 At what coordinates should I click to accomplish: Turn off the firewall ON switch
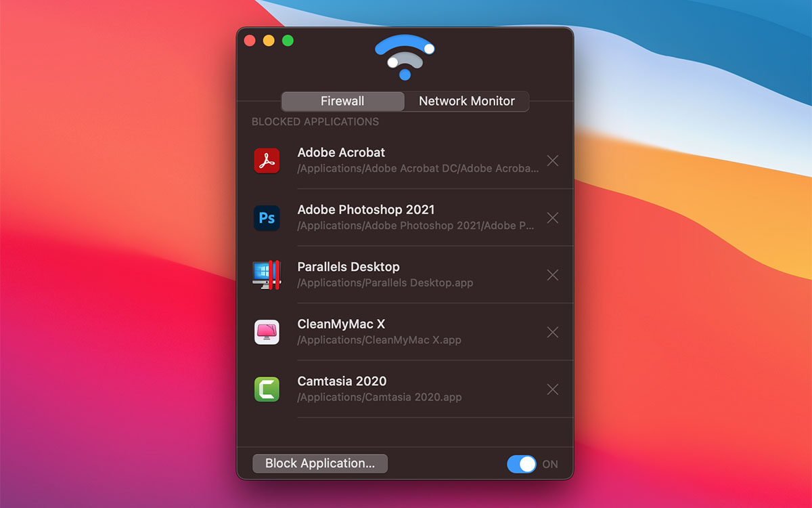[x=522, y=464]
